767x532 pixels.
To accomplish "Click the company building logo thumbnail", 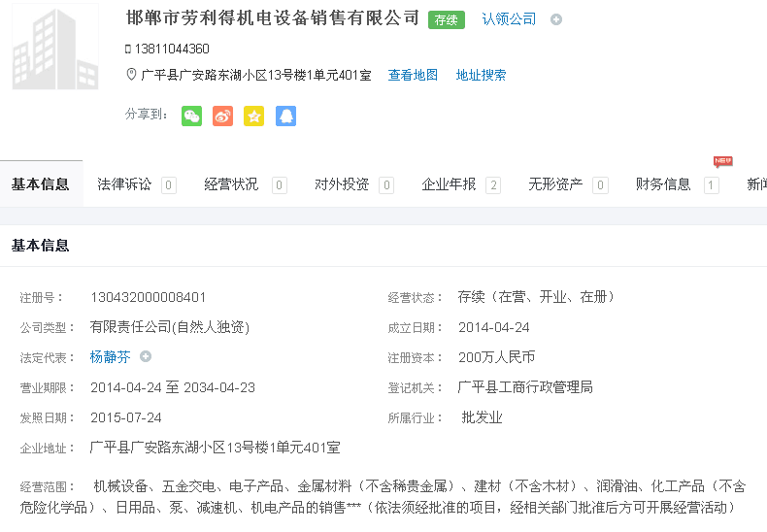I will click(55, 48).
